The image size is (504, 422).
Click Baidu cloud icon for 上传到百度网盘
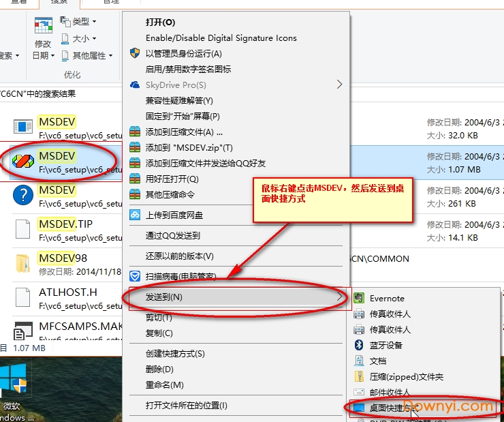click(x=135, y=215)
